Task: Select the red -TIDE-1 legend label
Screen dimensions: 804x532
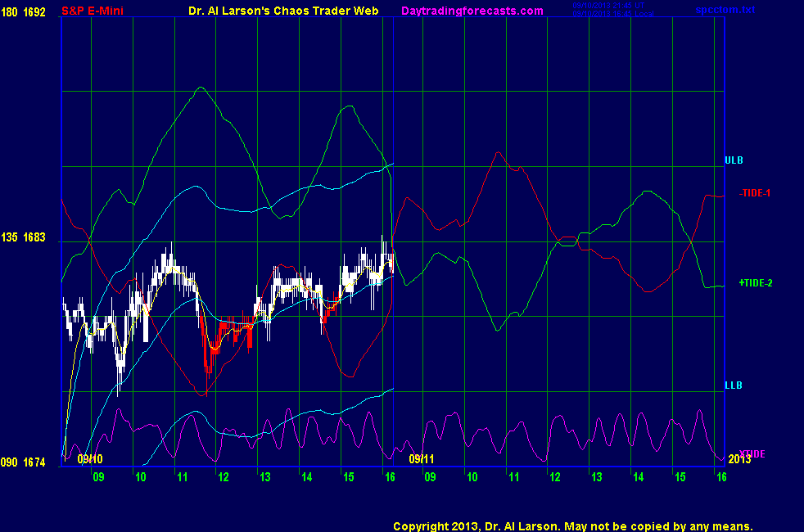Action: (755, 193)
